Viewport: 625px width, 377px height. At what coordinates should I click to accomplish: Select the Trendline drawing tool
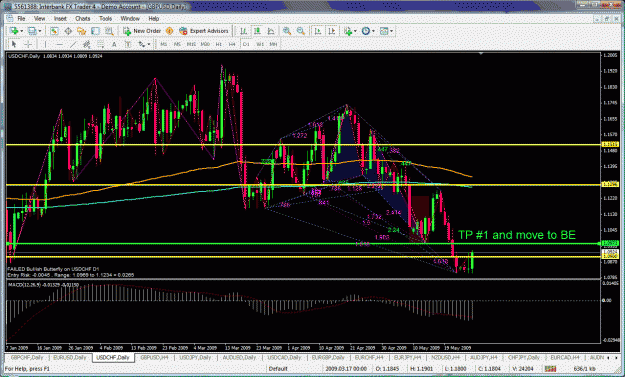73,44
